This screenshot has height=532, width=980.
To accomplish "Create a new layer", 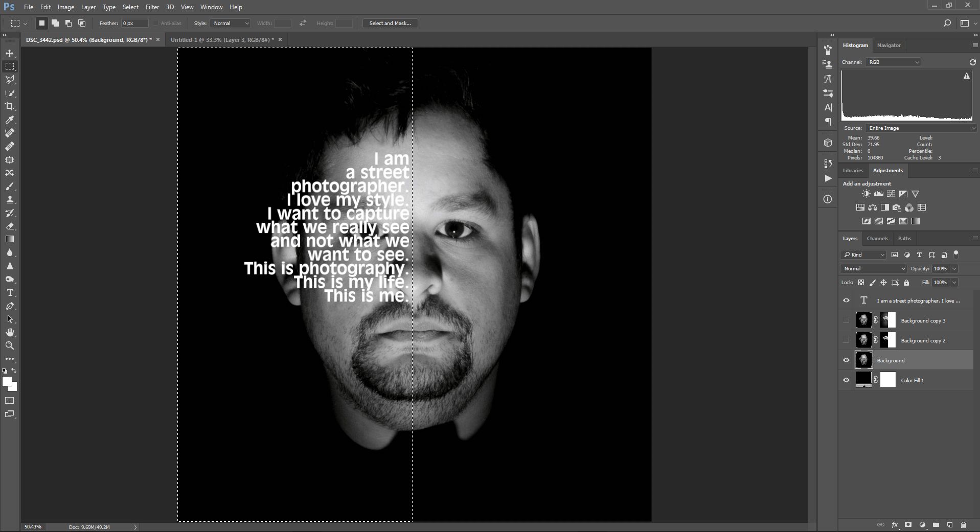I will click(x=950, y=525).
